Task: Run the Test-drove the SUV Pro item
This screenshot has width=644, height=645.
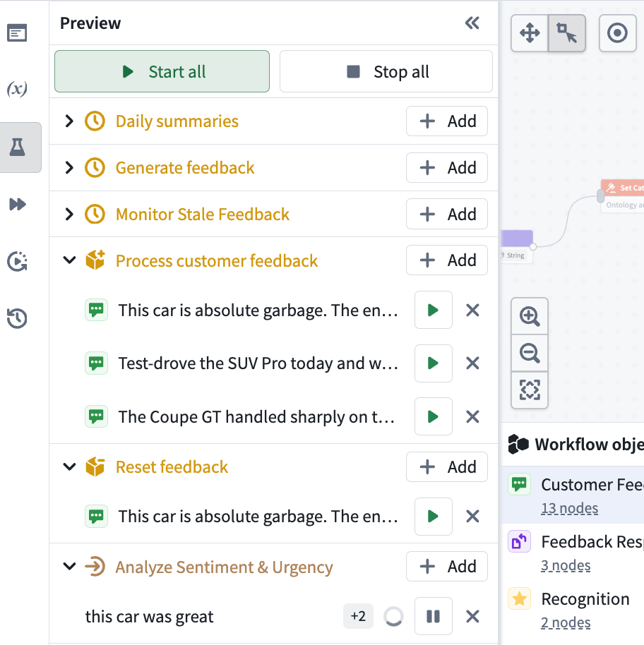Action: 434,363
